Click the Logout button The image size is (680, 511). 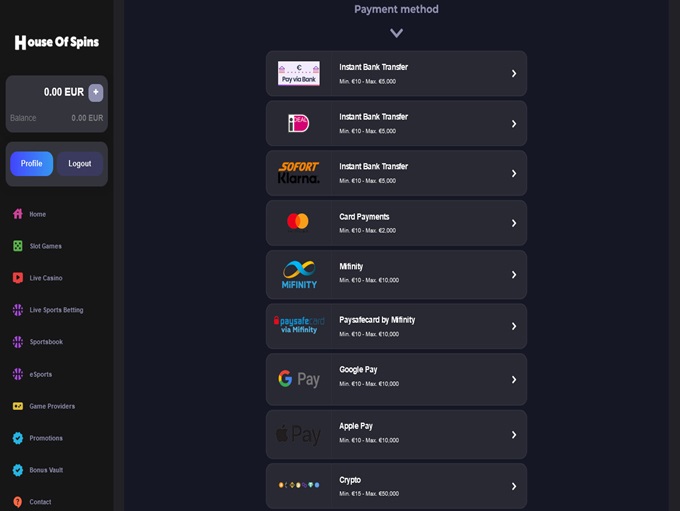pyautogui.click(x=80, y=164)
